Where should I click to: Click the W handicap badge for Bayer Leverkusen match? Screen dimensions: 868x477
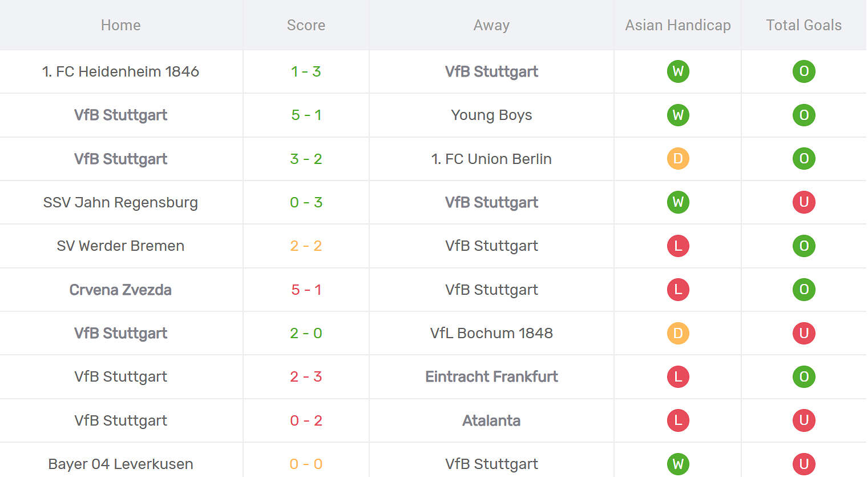click(x=678, y=464)
